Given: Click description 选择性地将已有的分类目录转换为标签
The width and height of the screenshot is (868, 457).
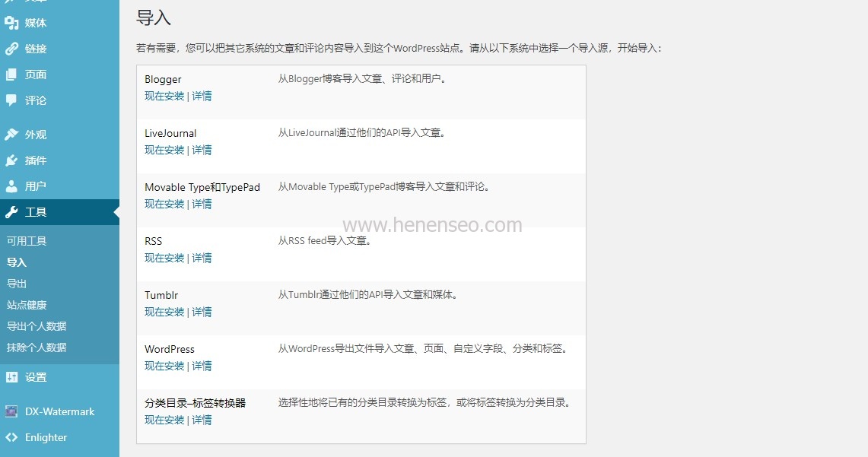Looking at the screenshot, I should pos(424,403).
